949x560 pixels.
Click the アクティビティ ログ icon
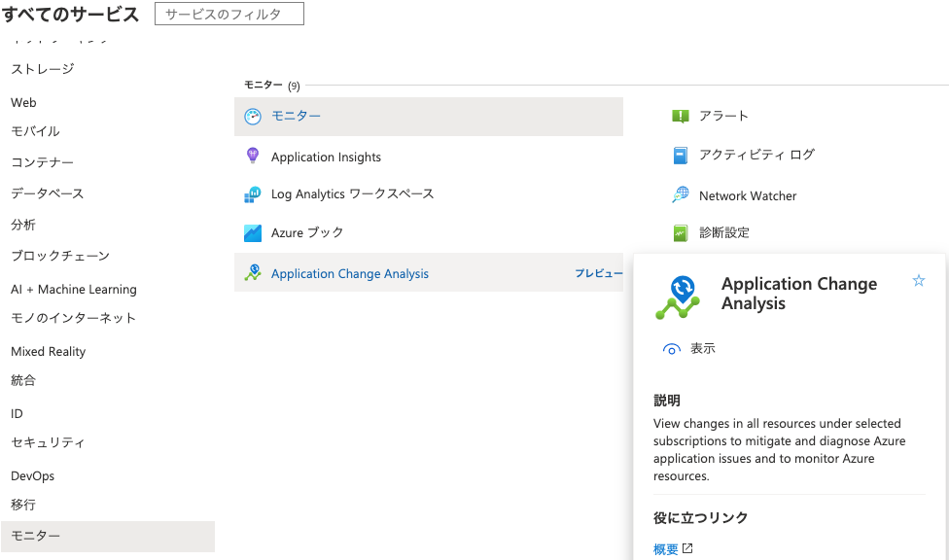[681, 156]
